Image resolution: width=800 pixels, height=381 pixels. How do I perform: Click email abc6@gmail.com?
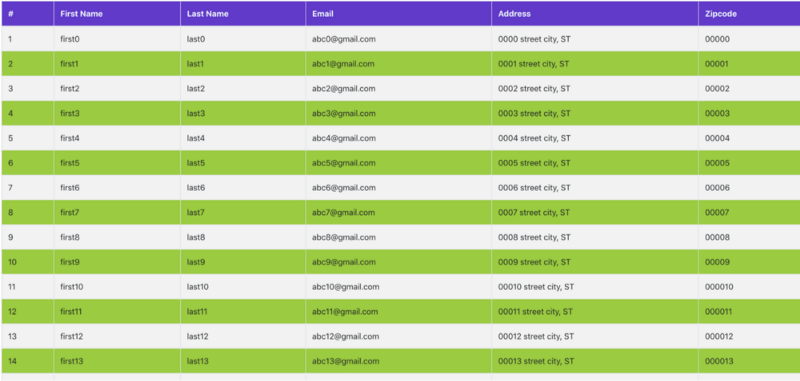(x=344, y=188)
